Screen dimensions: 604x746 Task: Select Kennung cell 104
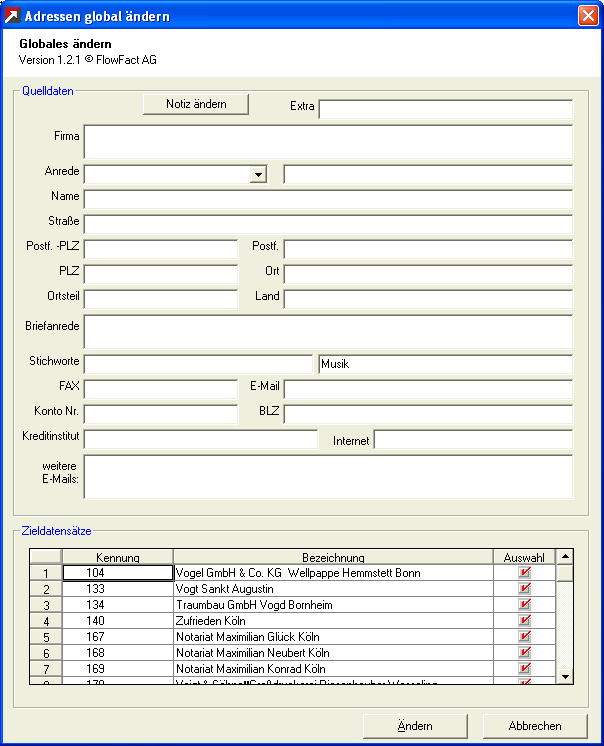[x=117, y=573]
